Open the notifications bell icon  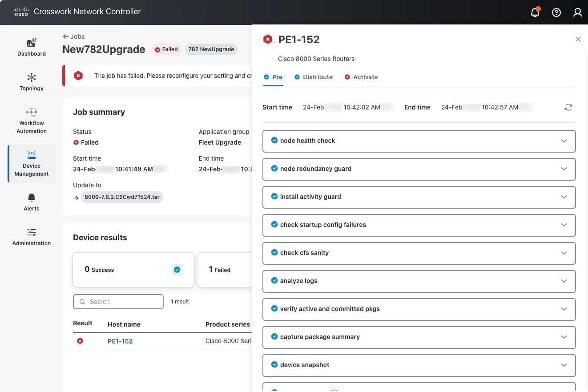click(x=535, y=12)
